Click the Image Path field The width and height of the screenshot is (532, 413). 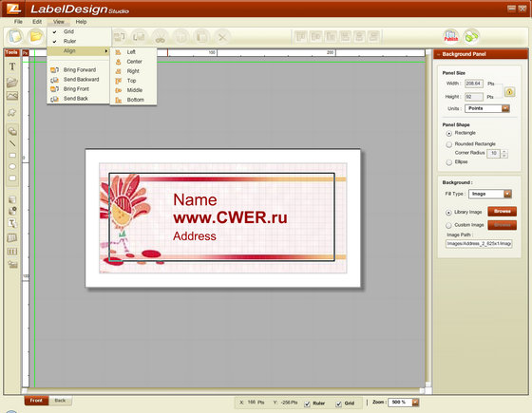click(x=479, y=244)
